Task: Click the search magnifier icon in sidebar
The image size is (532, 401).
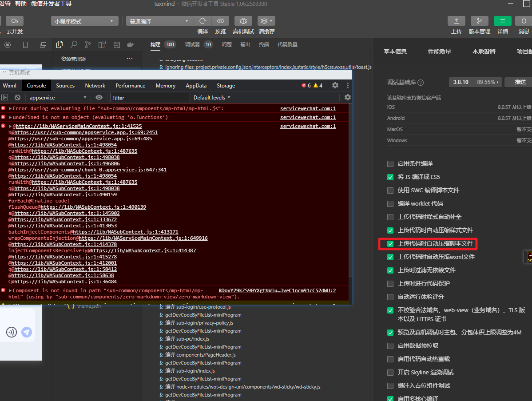Action: pos(74,44)
